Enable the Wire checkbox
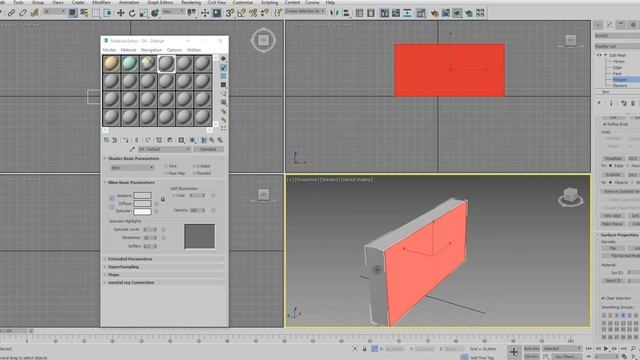Viewport: 640px width, 360px height. pyautogui.click(x=167, y=166)
